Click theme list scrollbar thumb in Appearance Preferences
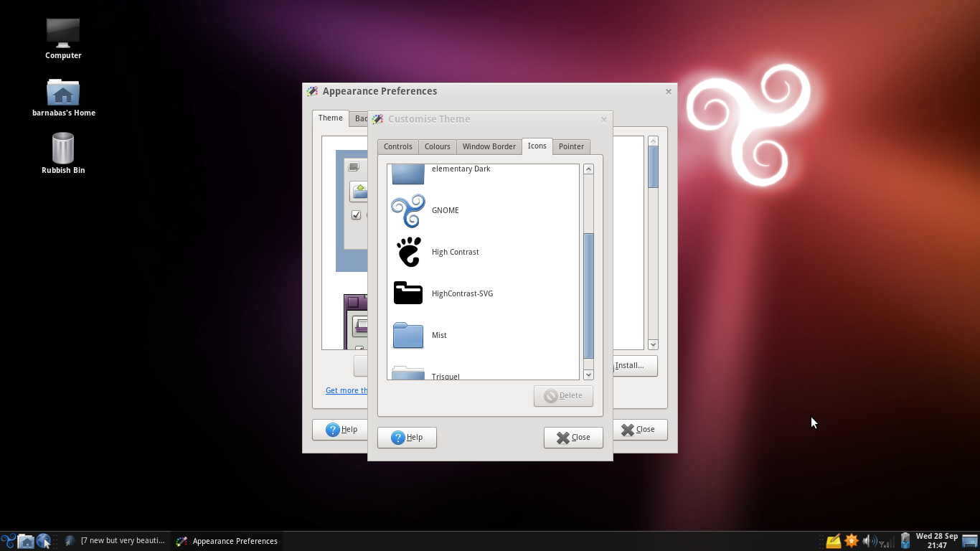This screenshot has width=980, height=551. [x=653, y=167]
